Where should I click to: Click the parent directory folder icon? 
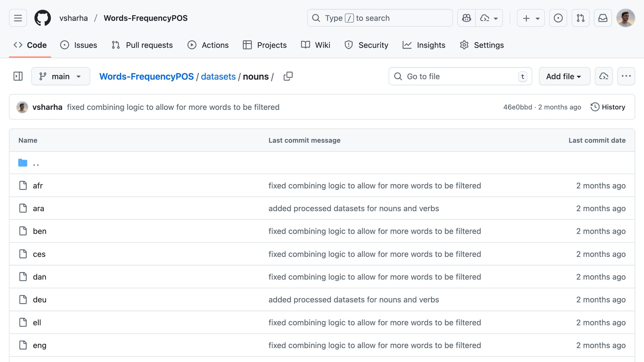tap(23, 163)
